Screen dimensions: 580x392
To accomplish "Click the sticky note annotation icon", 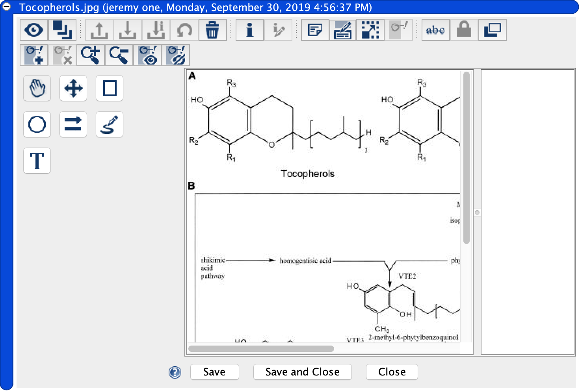I will pyautogui.click(x=315, y=30).
